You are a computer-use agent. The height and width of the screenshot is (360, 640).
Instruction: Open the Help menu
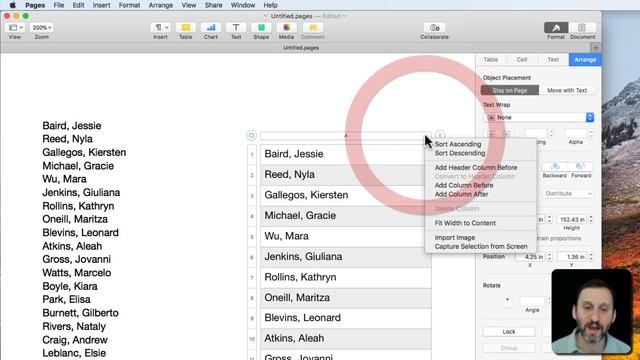point(270,5)
